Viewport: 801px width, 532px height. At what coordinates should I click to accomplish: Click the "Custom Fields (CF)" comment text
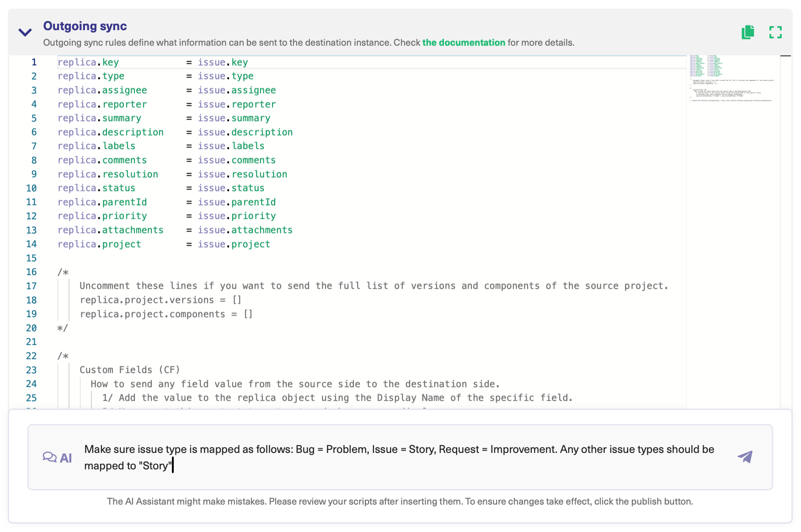tap(129, 370)
